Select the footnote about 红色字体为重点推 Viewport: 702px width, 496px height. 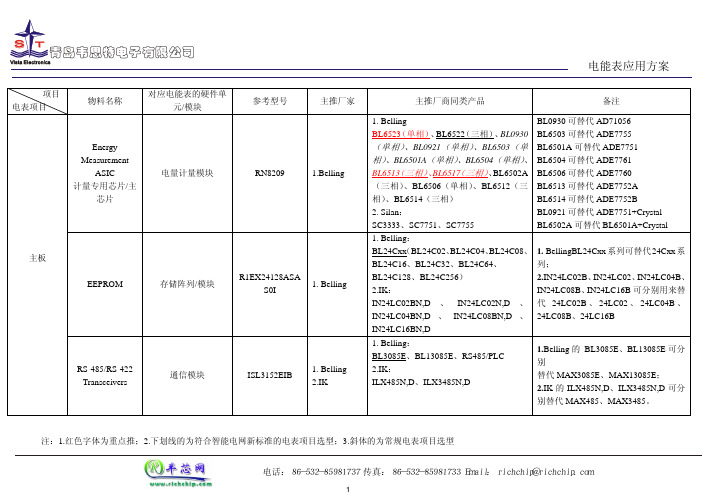248,441
